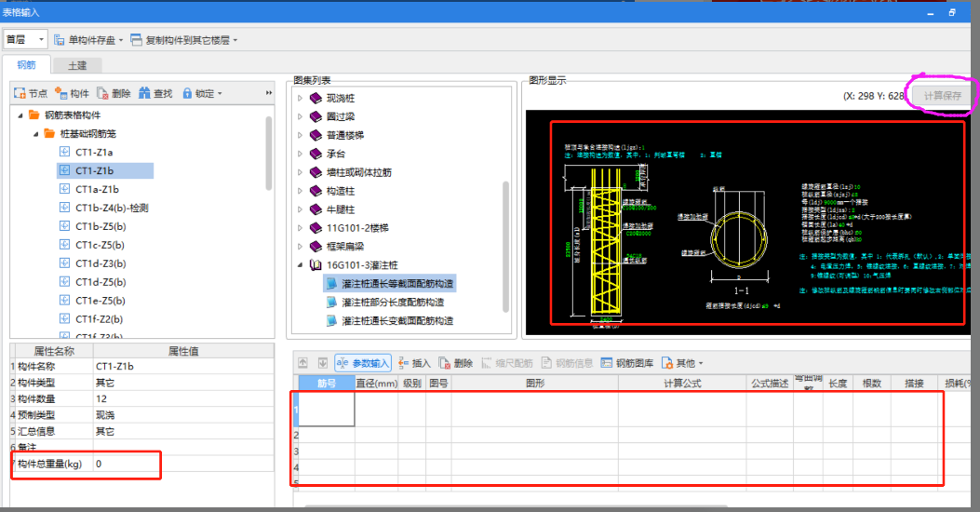Click the 钢筋信息 toolbar icon
980x512 pixels.
pyautogui.click(x=547, y=362)
